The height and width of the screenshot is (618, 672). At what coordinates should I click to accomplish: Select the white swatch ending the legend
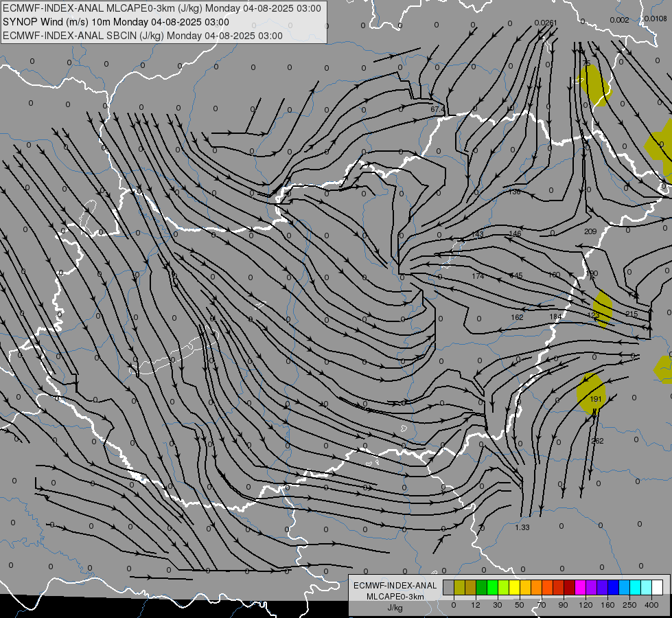click(657, 588)
